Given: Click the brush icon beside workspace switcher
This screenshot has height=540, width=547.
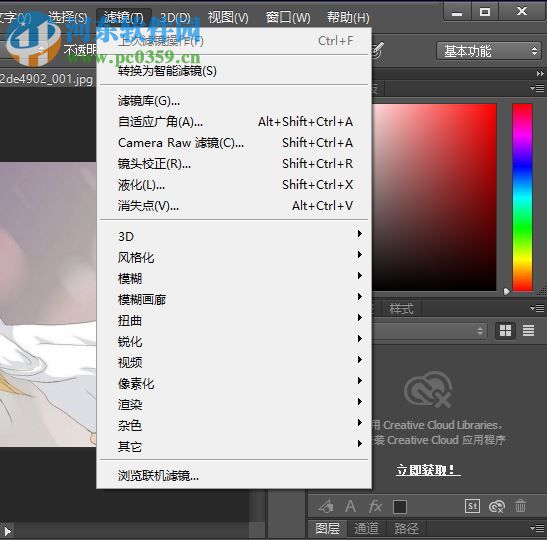Looking at the screenshot, I should click(x=378, y=51).
